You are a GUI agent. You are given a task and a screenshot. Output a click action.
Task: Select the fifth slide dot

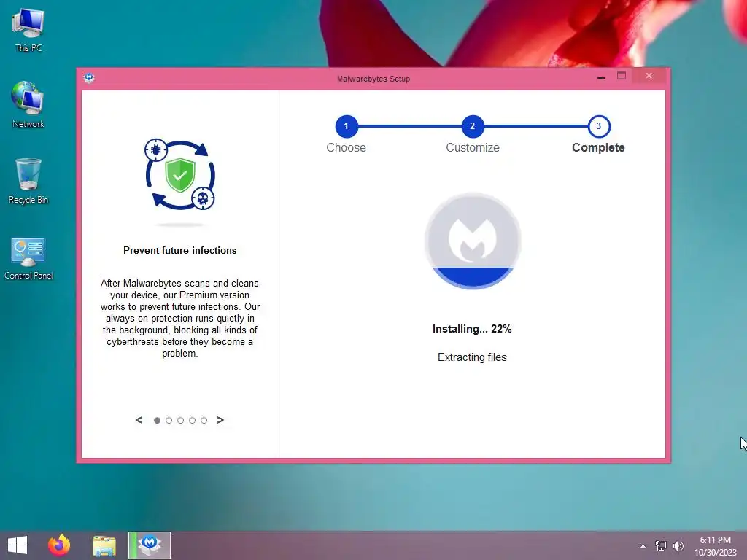click(x=204, y=421)
